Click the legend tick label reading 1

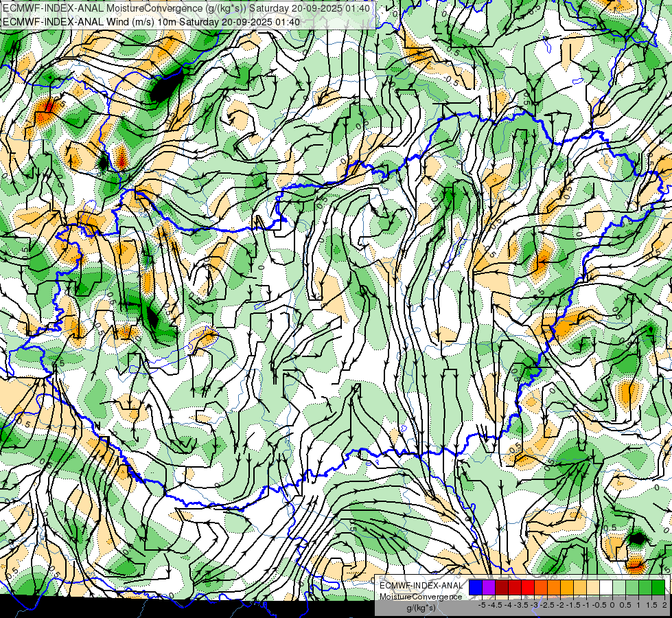pos(638,605)
